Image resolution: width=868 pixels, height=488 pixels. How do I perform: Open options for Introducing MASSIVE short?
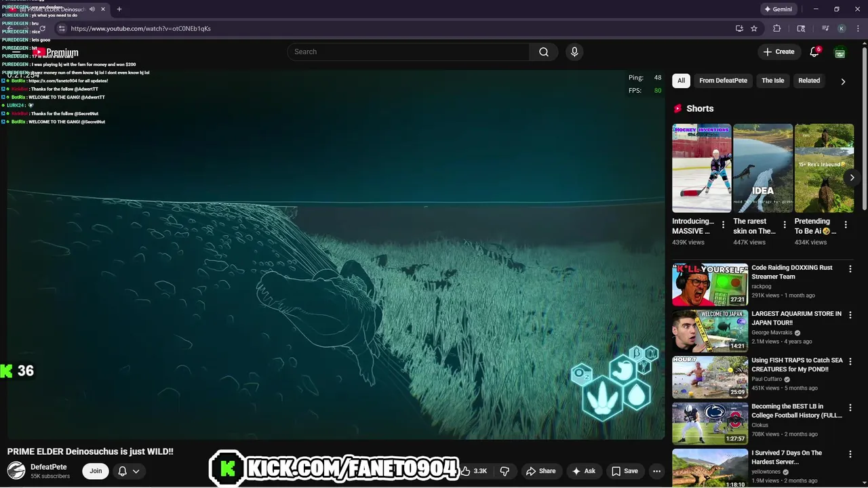point(723,224)
